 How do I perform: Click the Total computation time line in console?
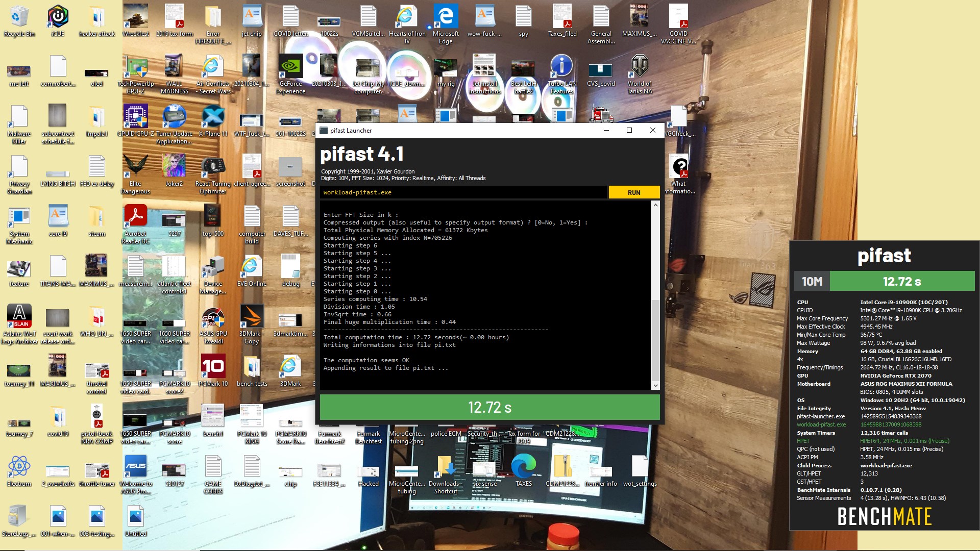416,337
